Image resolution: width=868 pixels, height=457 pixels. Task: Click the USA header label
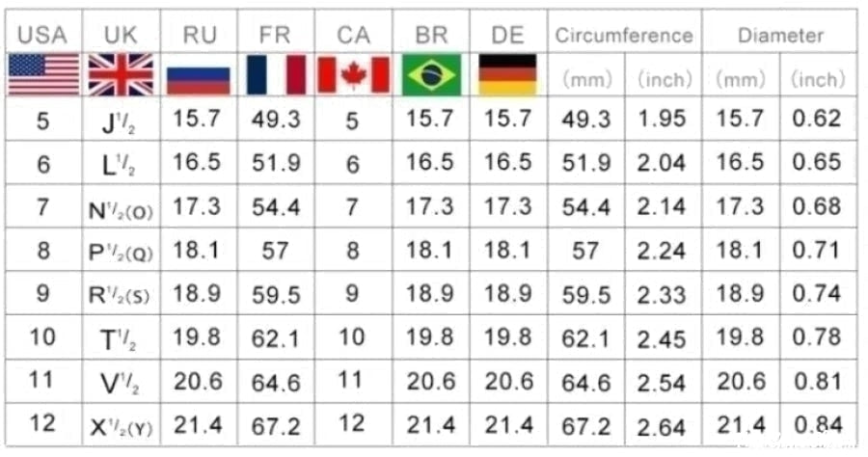pyautogui.click(x=43, y=36)
